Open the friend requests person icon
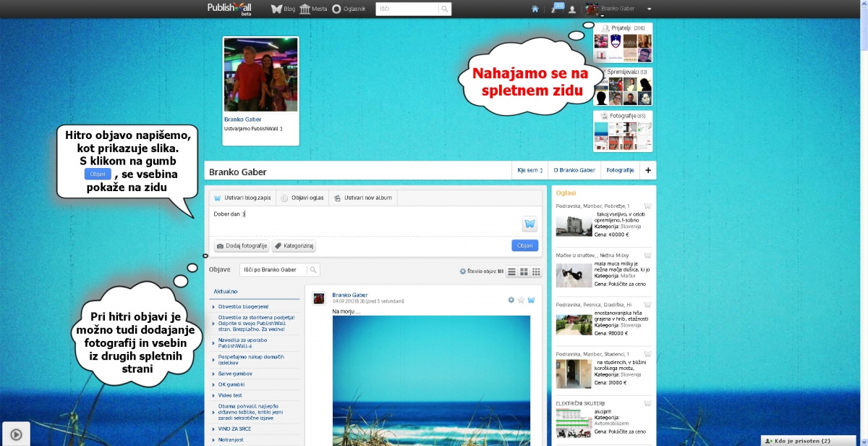 click(x=572, y=9)
